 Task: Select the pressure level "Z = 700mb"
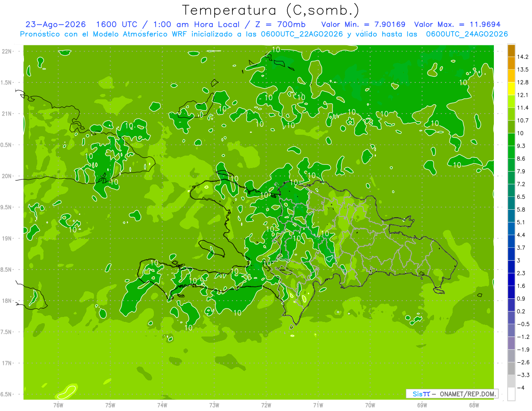[x=280, y=24]
